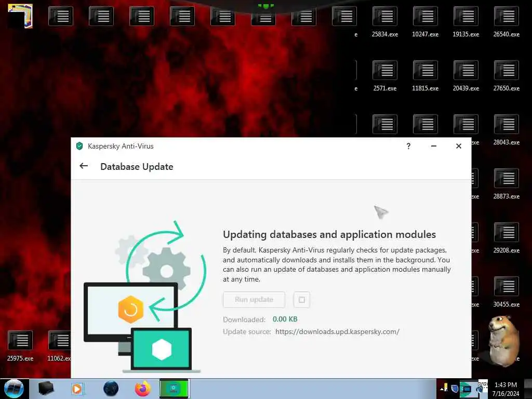Open the downloads.upd.kaspersky.com update source link
The width and height of the screenshot is (532, 399).
click(x=337, y=331)
